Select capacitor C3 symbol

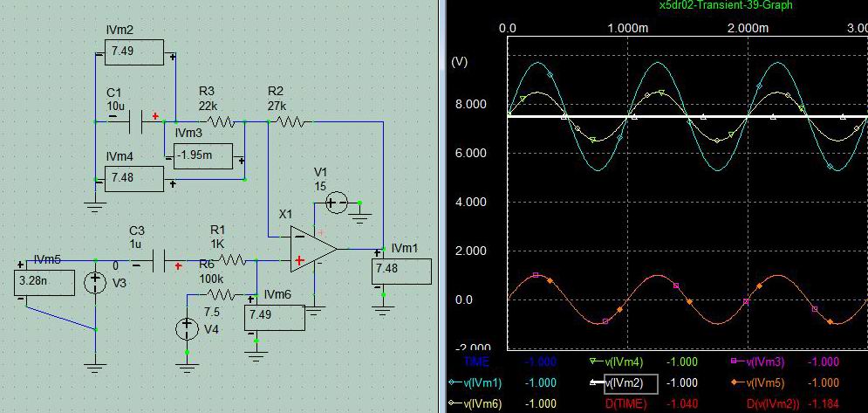(157, 260)
